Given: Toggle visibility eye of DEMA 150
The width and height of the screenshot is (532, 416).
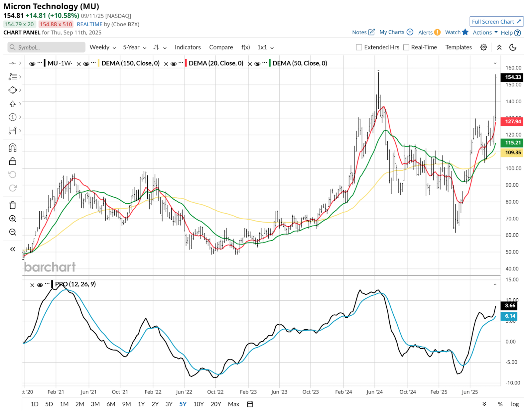Looking at the screenshot, I should pyautogui.click(x=86, y=64).
